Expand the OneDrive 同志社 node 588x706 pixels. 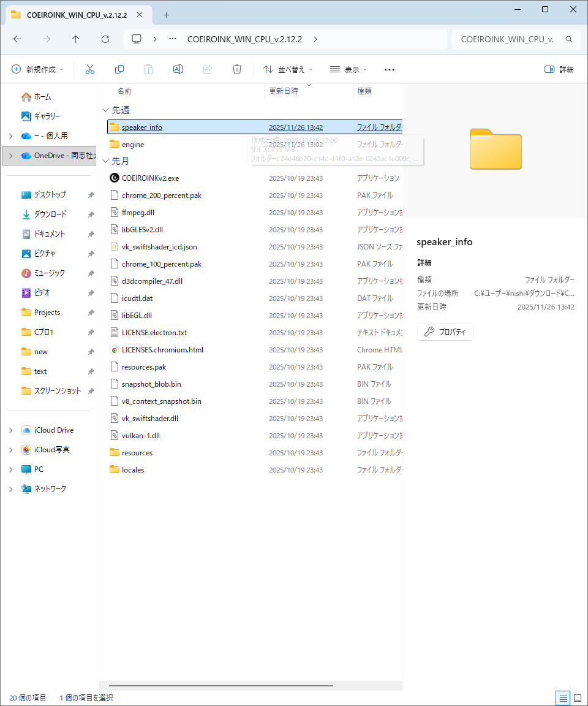11,156
